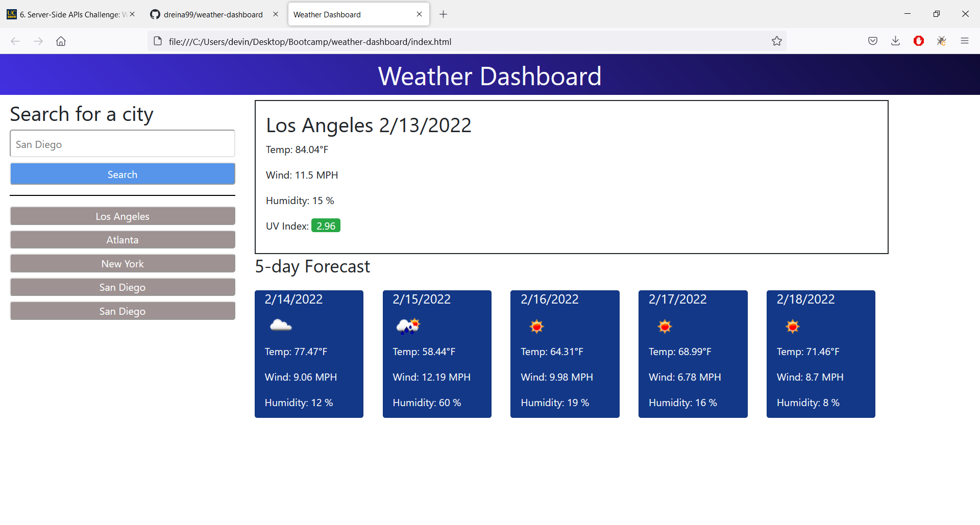Close the Weather Dashboard tab
Screen dimensions: 980x525
click(419, 14)
